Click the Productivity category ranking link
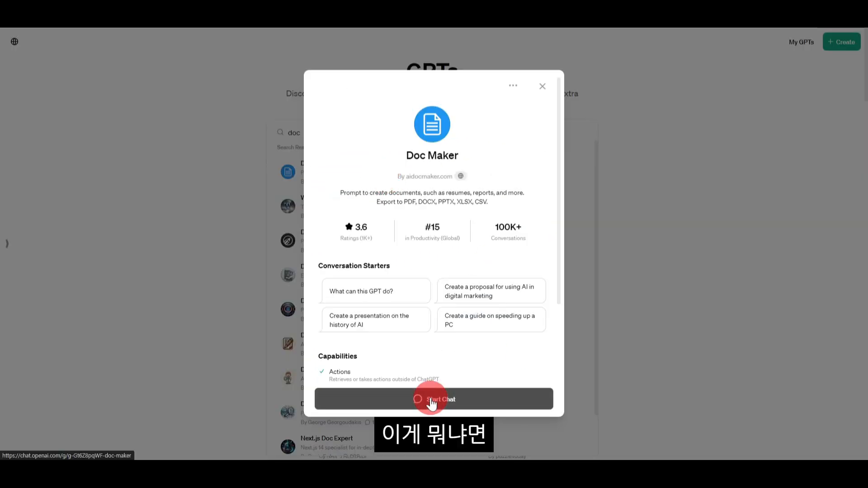Screen dimensions: 868x488 point(432,231)
